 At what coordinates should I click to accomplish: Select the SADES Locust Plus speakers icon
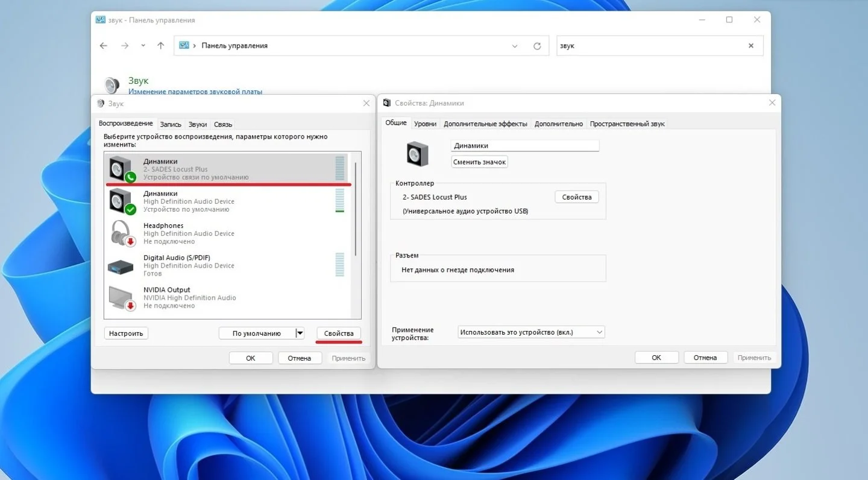[122, 169]
